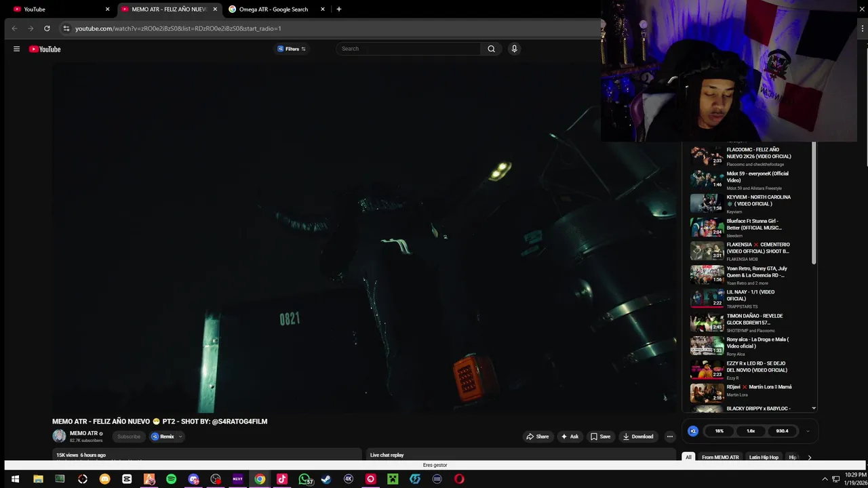868x488 pixels.
Task: Start voice search with microphone icon
Action: [514, 49]
